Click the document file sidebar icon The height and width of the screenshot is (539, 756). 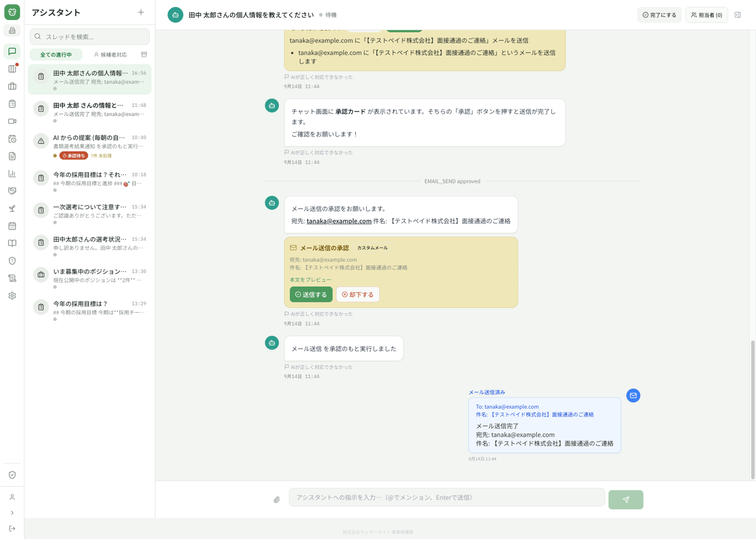point(12,156)
